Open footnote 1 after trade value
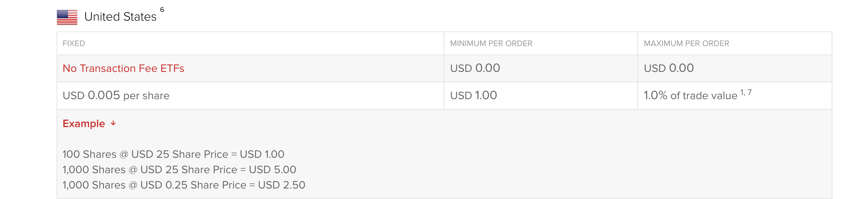 pos(742,93)
